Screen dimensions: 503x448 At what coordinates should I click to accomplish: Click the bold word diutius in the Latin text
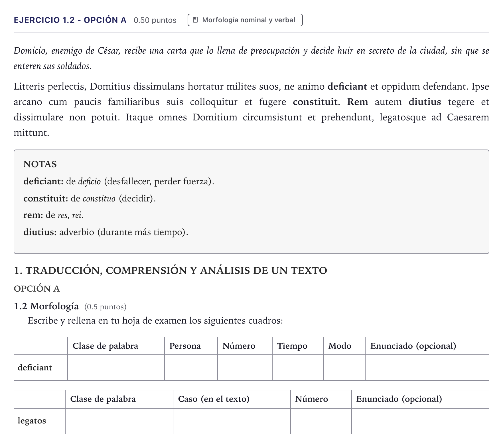[425, 102]
